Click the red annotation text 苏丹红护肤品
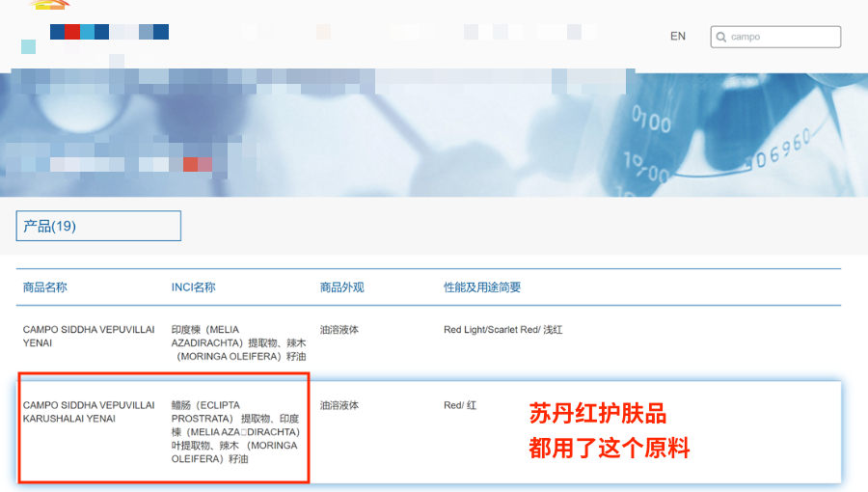Image resolution: width=868 pixels, height=492 pixels. (x=598, y=415)
